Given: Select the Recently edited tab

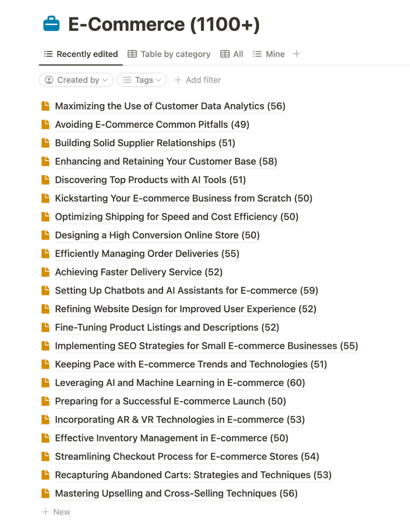Looking at the screenshot, I should tap(81, 54).
